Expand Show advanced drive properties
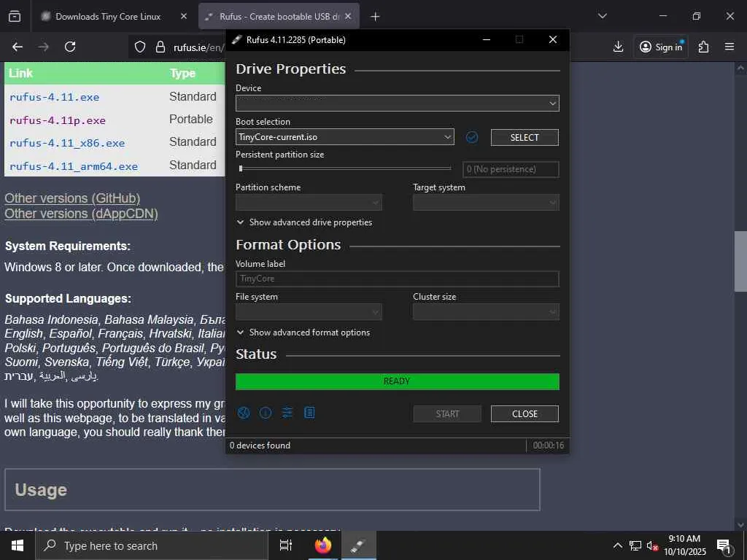Image resolution: width=747 pixels, height=560 pixels. coord(304,222)
